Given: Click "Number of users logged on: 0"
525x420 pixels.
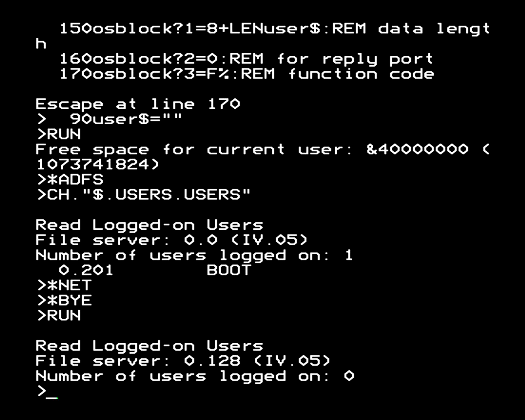Looking at the screenshot, I should pos(194,377).
